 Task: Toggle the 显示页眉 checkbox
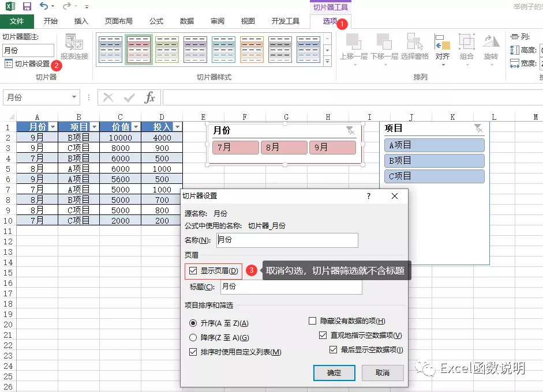coord(193,271)
